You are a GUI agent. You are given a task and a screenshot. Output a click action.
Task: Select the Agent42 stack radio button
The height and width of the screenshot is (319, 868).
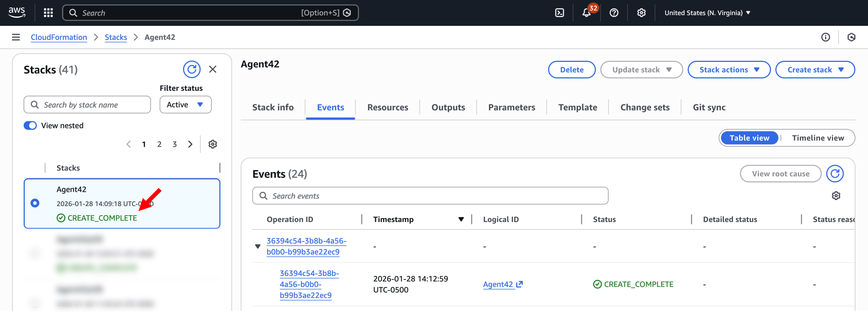coord(35,203)
